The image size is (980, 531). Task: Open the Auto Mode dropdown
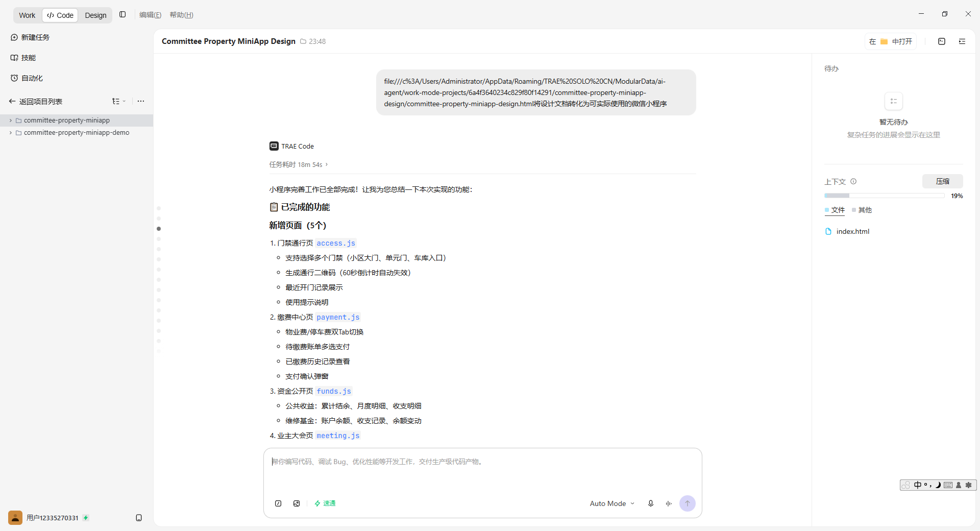612,503
